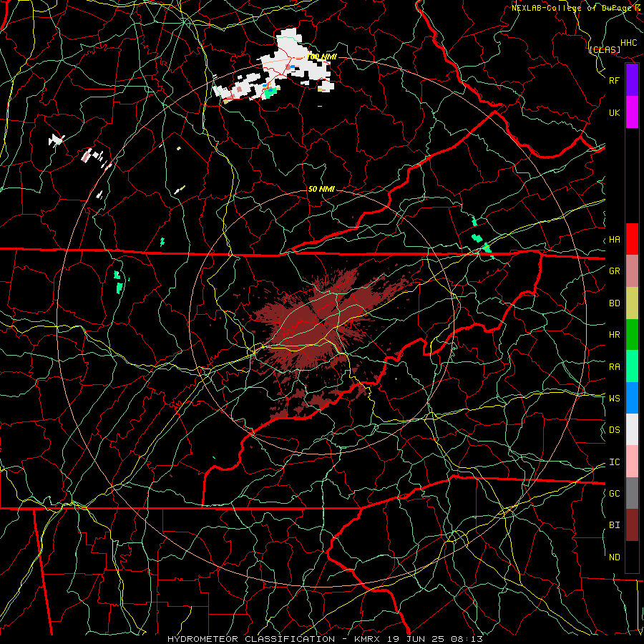Click the ND legend label
644x644 pixels.
coord(614,557)
